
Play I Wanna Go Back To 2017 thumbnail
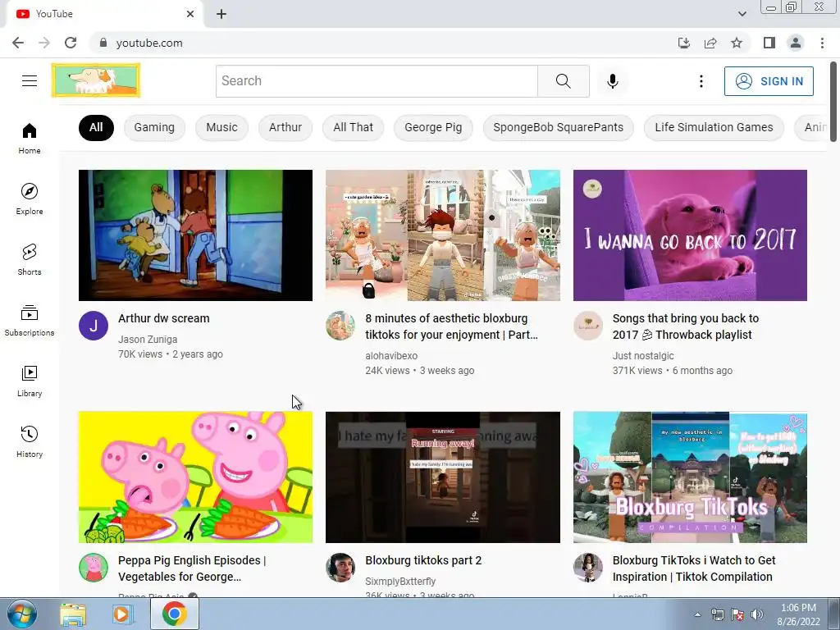(690, 235)
